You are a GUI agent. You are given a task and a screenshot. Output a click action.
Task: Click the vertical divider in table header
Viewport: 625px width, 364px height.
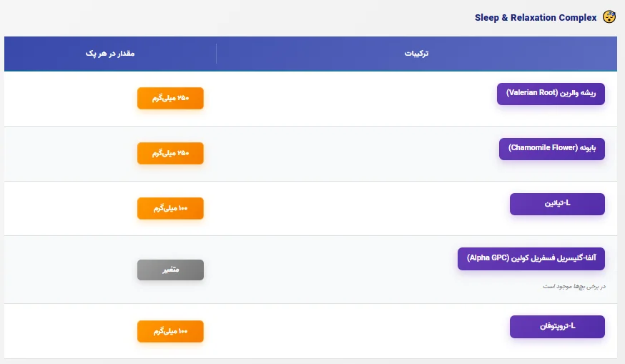coord(216,54)
